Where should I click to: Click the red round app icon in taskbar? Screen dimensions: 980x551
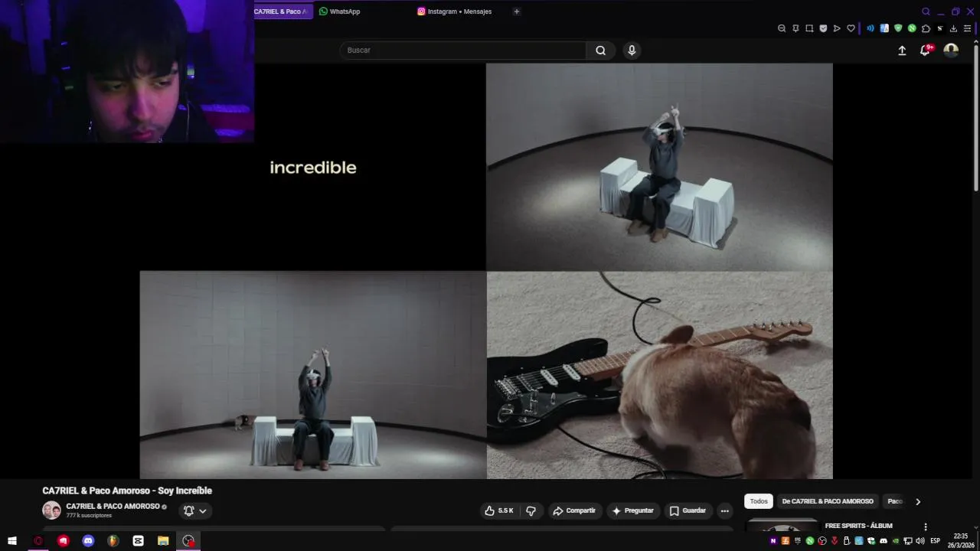click(63, 541)
